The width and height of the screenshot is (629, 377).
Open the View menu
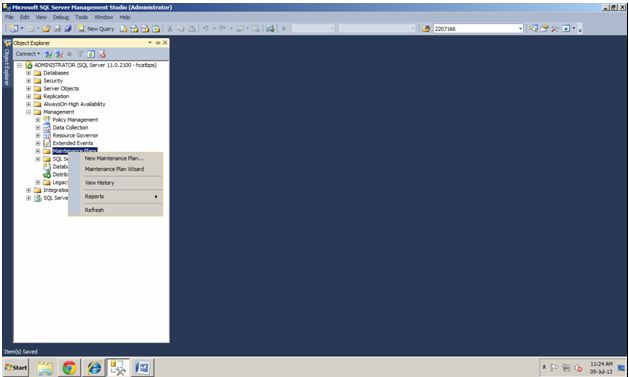(x=41, y=17)
